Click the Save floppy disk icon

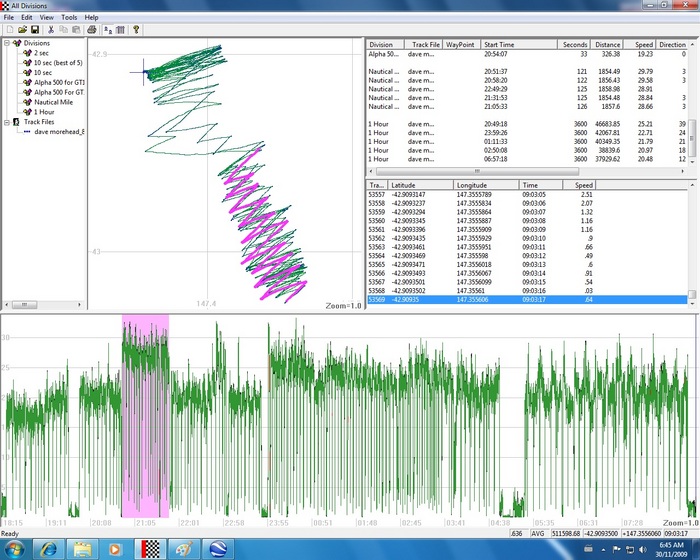tap(35, 30)
